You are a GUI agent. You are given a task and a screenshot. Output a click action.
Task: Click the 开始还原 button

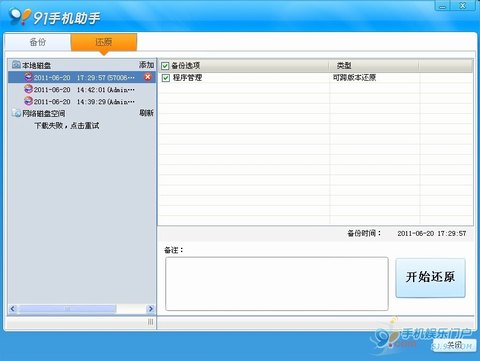click(430, 278)
